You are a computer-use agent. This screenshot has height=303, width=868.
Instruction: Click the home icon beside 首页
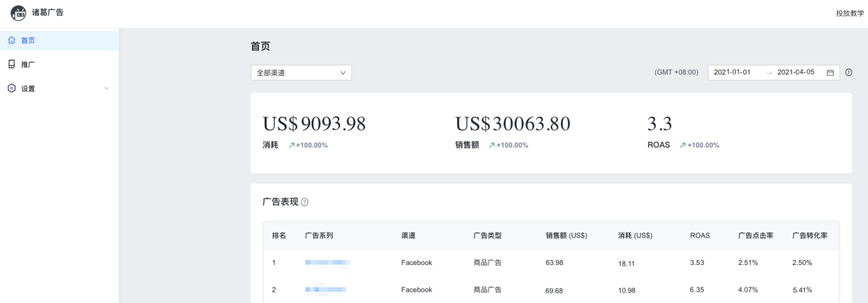11,40
